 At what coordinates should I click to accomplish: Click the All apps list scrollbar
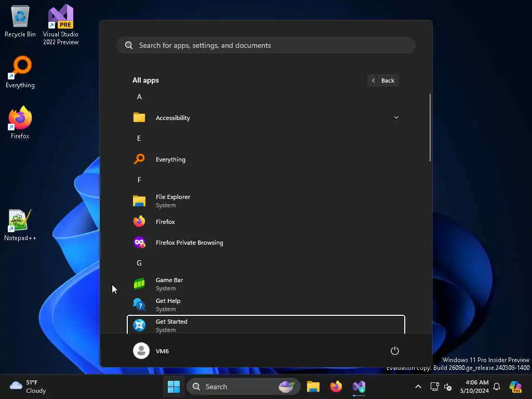click(x=430, y=127)
